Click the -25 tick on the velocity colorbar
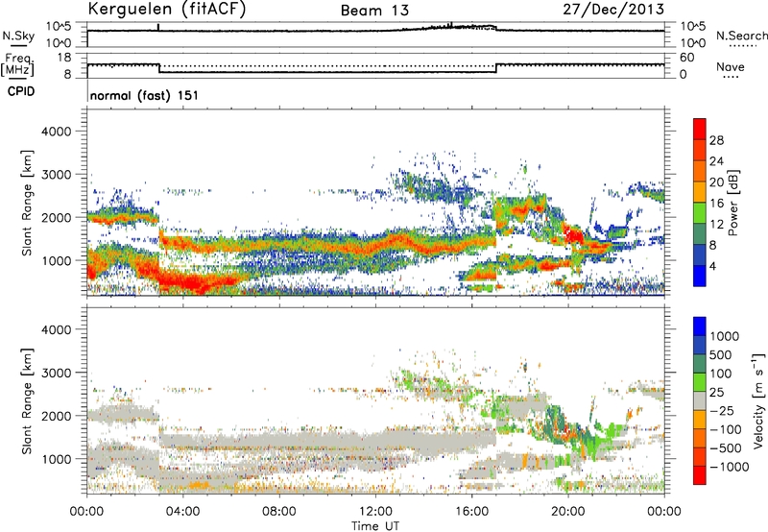This screenshot has width=768, height=532. pyautogui.click(x=722, y=410)
